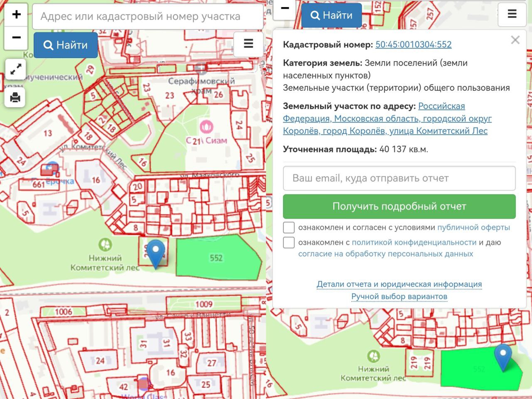Open cadastral number 50:45:0010304:552 link

coord(413,44)
